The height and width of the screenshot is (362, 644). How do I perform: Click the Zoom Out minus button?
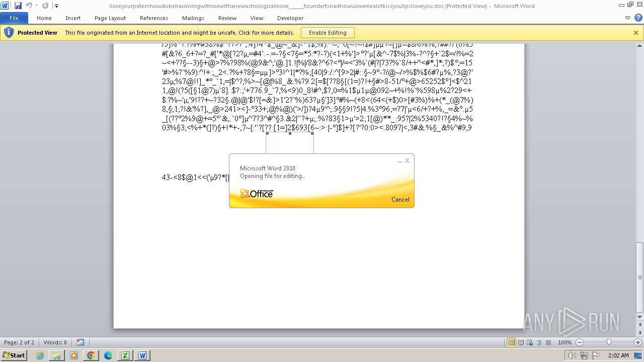click(580, 342)
